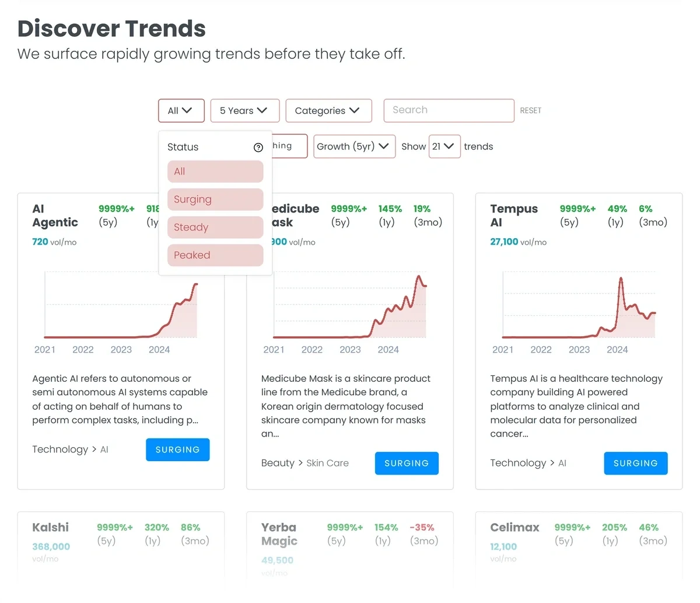Image resolution: width=700 pixels, height=603 pixels.
Task: Select 'Peaked' status option
Action: pos(215,255)
